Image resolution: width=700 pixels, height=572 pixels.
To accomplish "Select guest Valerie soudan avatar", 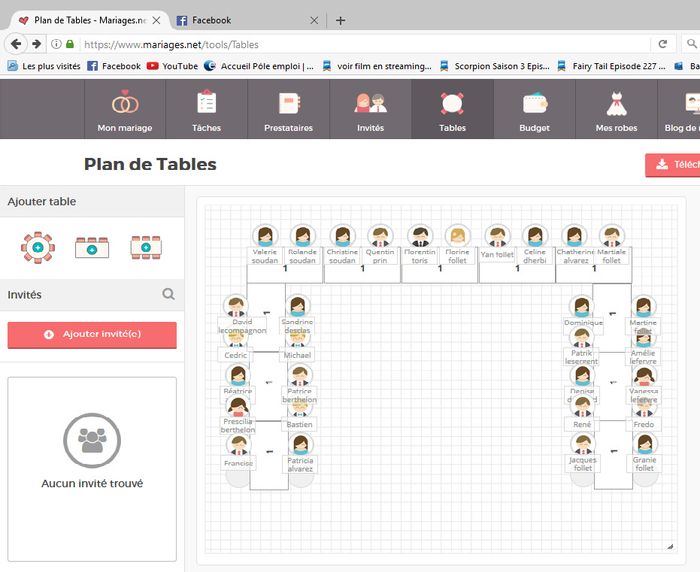I will click(x=265, y=237).
